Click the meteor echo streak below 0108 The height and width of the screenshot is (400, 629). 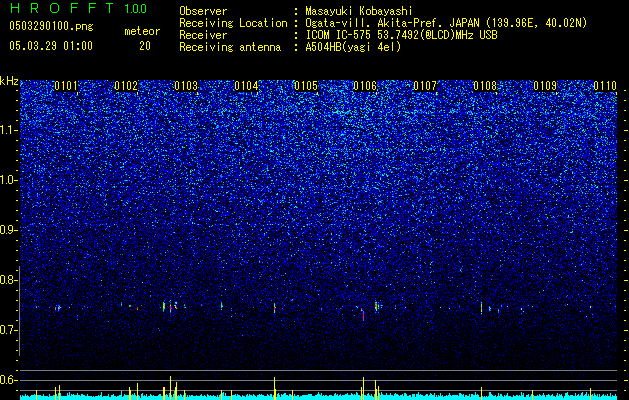(x=481, y=308)
